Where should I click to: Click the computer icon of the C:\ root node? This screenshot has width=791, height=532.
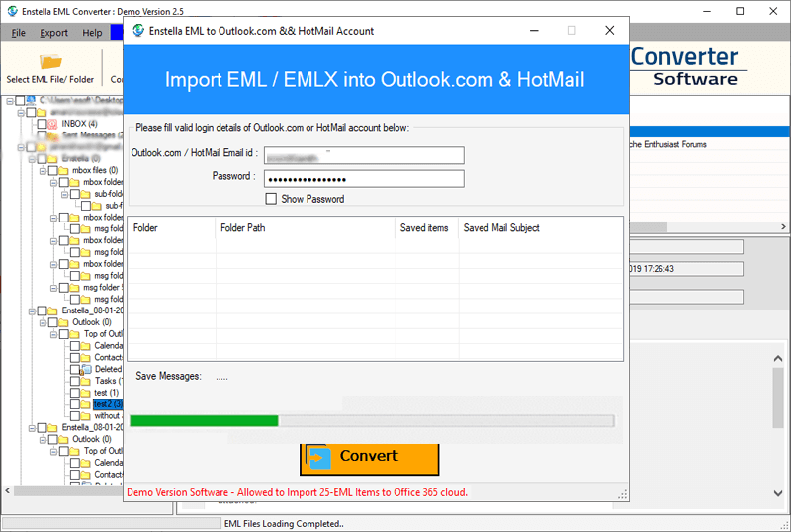[x=31, y=100]
